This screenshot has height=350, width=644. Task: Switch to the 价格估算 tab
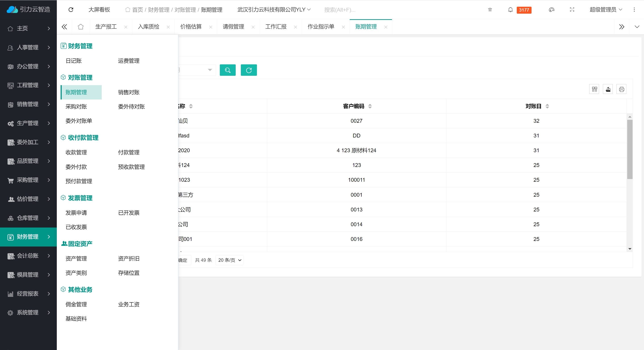(x=191, y=27)
